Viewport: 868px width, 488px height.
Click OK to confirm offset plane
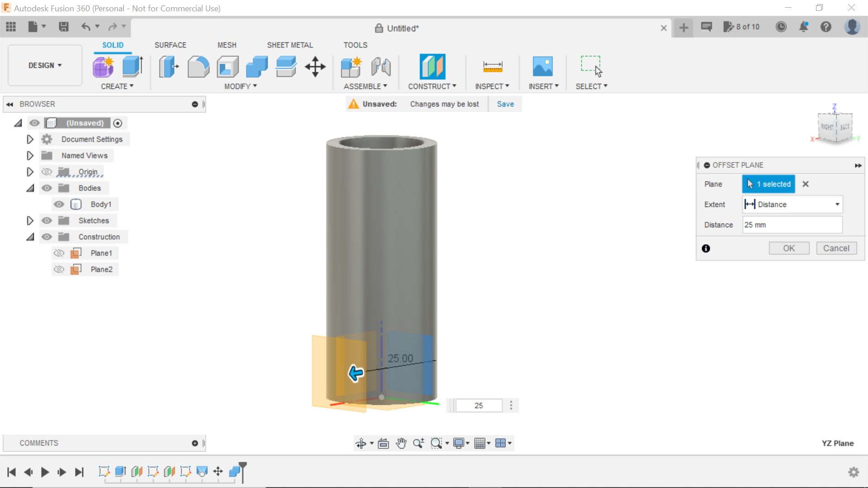click(x=789, y=248)
